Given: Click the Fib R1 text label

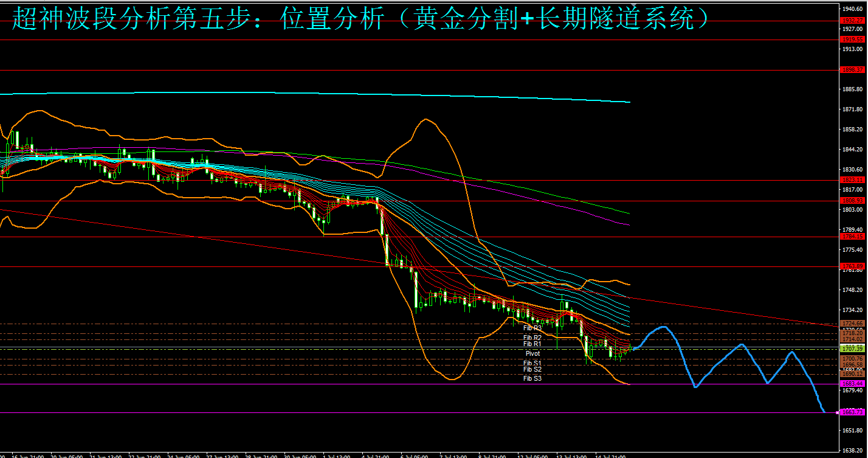Looking at the screenshot, I should click(532, 344).
